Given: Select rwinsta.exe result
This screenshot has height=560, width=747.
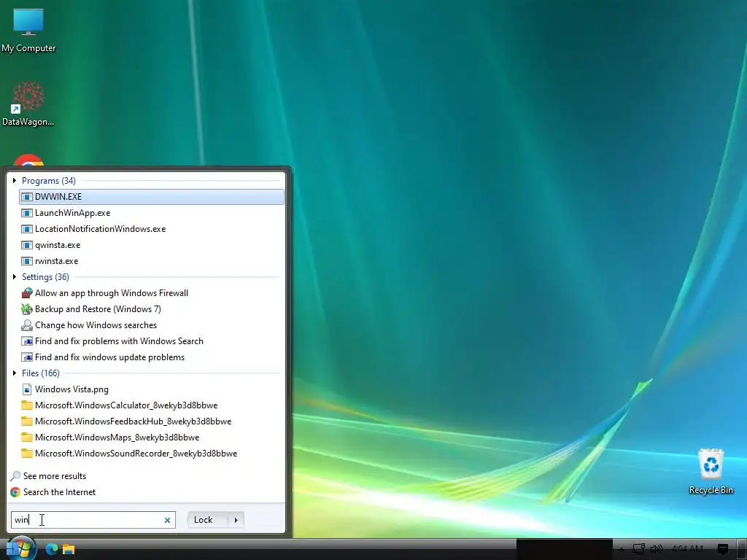Looking at the screenshot, I should (152, 261).
